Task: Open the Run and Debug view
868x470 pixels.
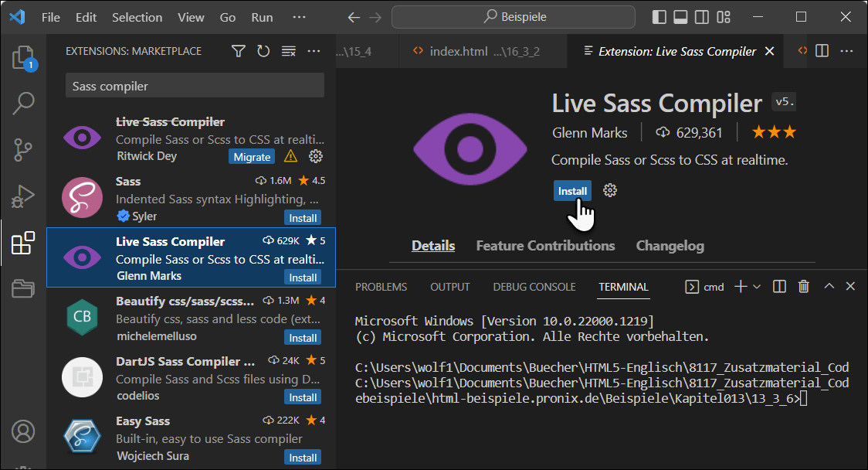Action: pos(23,195)
